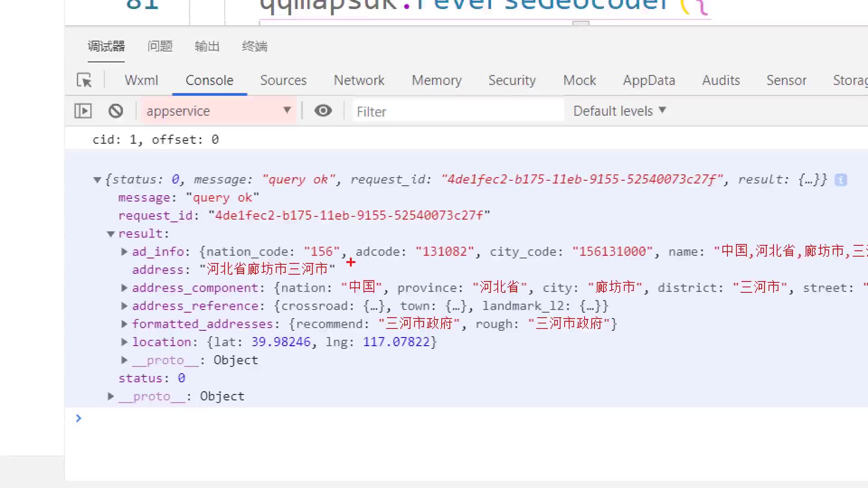Open the Default levels dropdown
Screen dimensions: 868x488
(620, 111)
